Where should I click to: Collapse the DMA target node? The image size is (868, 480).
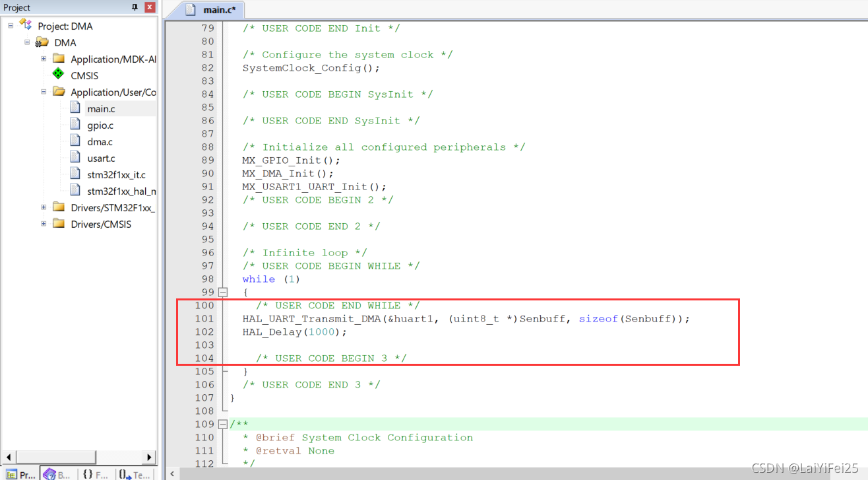coord(27,42)
